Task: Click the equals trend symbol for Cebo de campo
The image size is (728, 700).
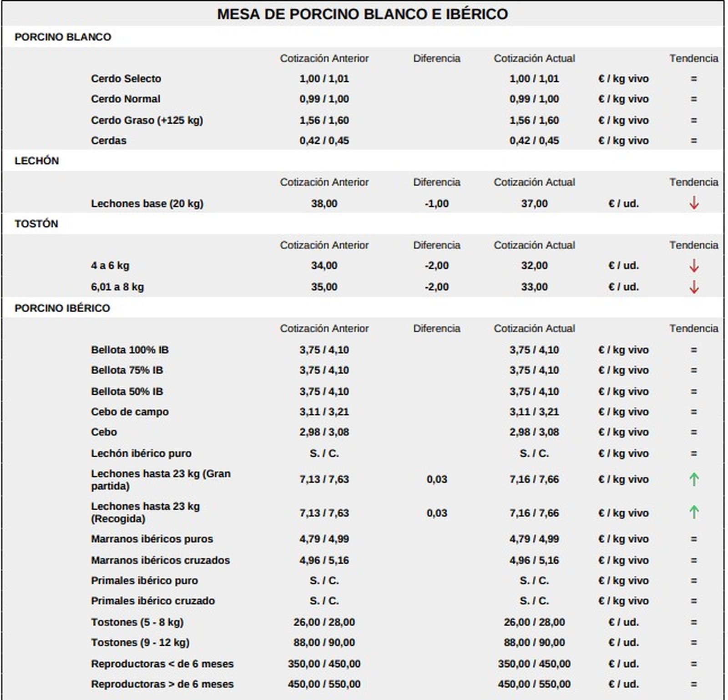Action: point(693,412)
